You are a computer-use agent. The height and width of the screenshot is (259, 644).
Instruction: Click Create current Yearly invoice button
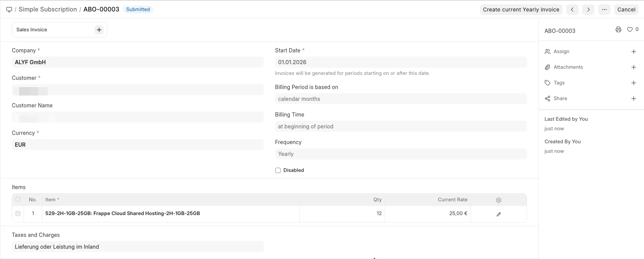tap(521, 10)
